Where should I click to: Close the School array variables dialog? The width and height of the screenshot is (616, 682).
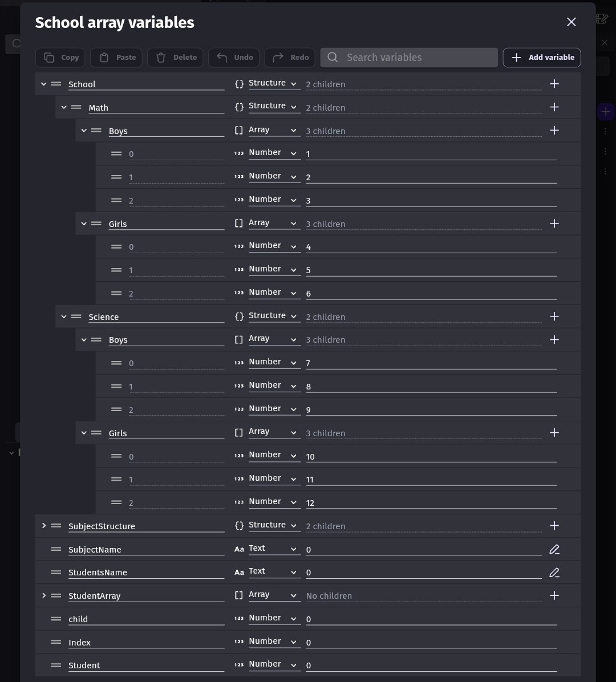tap(571, 22)
